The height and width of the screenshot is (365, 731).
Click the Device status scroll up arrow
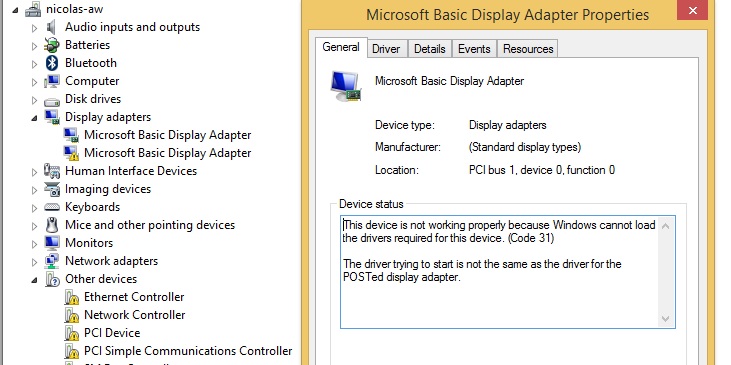(x=665, y=227)
